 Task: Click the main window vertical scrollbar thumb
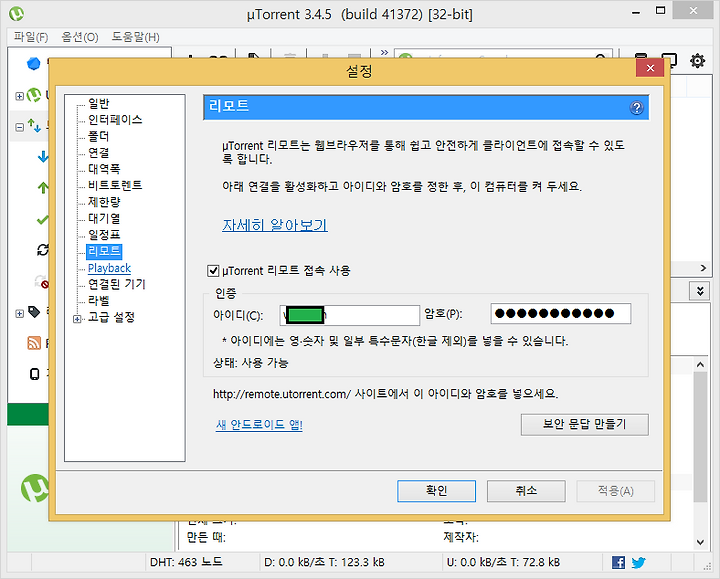(700, 436)
